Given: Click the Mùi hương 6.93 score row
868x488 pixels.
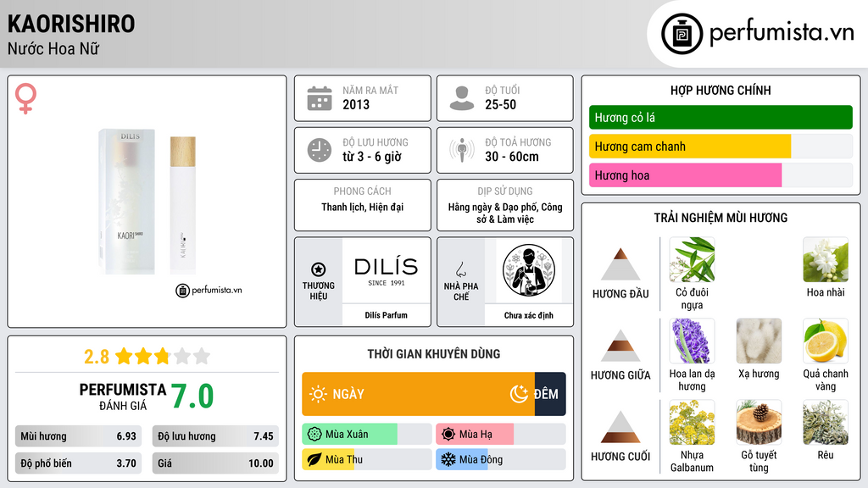Looking at the screenshot, I should 78,436.
